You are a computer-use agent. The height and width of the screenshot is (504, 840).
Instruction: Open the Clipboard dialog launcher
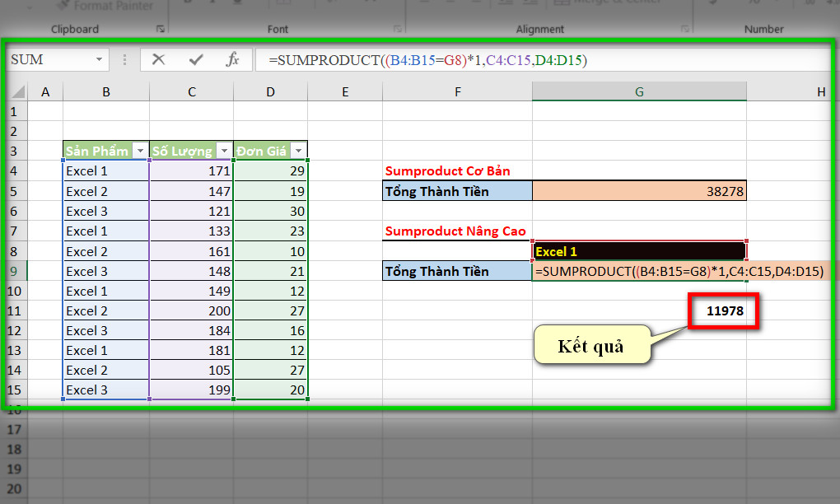161,29
